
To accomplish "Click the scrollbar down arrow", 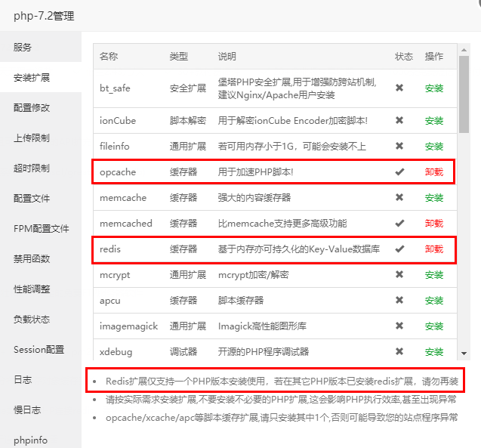I will coord(464,354).
